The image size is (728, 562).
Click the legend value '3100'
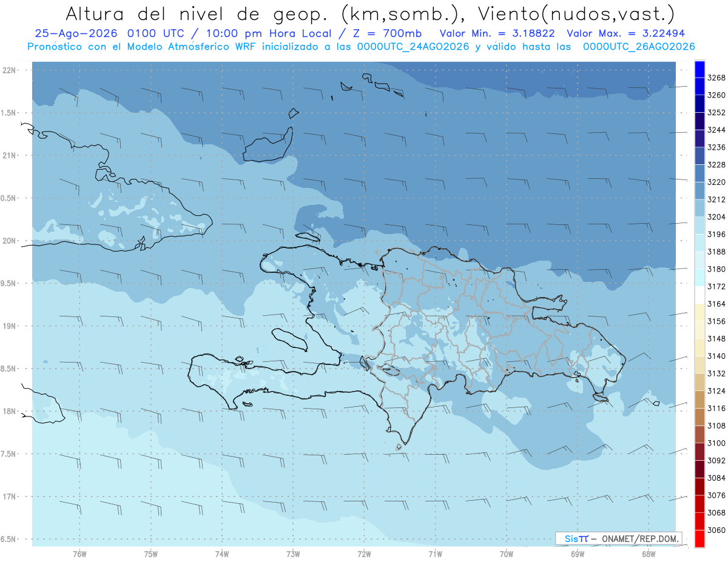click(716, 443)
